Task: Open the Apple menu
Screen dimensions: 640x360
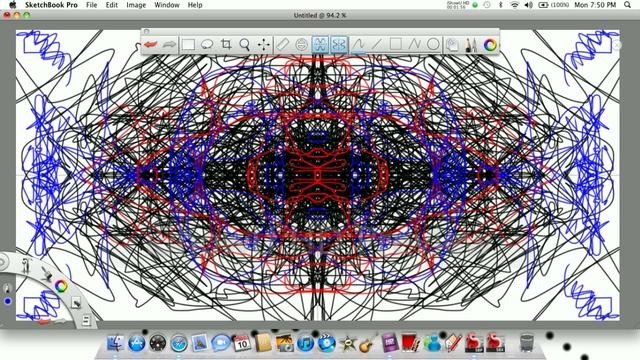Action: click(12, 5)
